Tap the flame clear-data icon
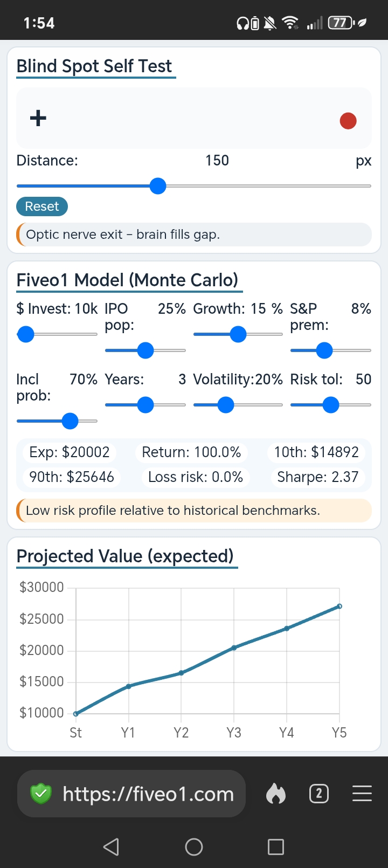This screenshot has width=388, height=868. click(x=275, y=794)
